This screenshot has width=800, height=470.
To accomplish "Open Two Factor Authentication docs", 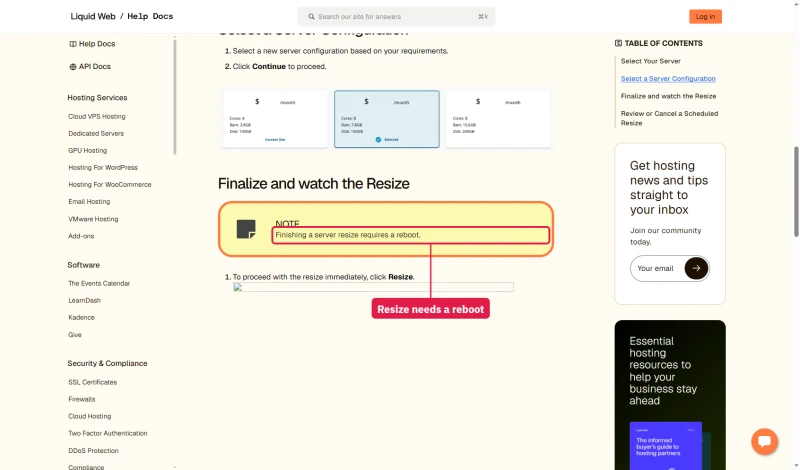I will pyautogui.click(x=108, y=433).
